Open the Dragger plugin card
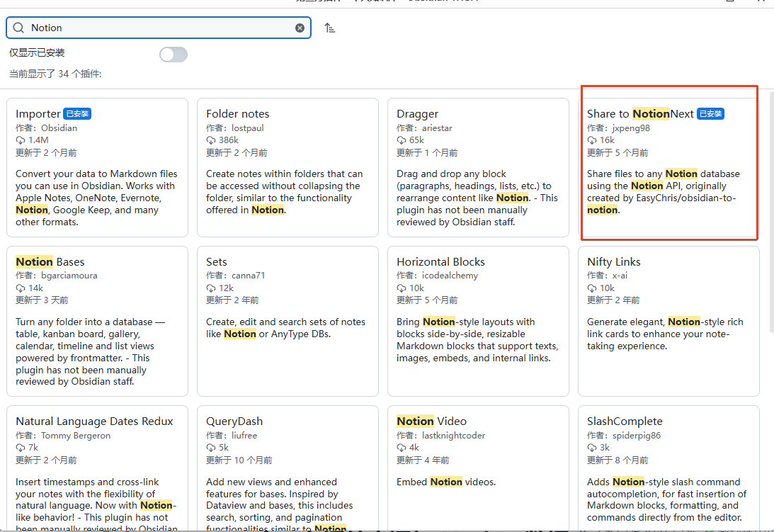The height and width of the screenshot is (532, 774). (478, 167)
